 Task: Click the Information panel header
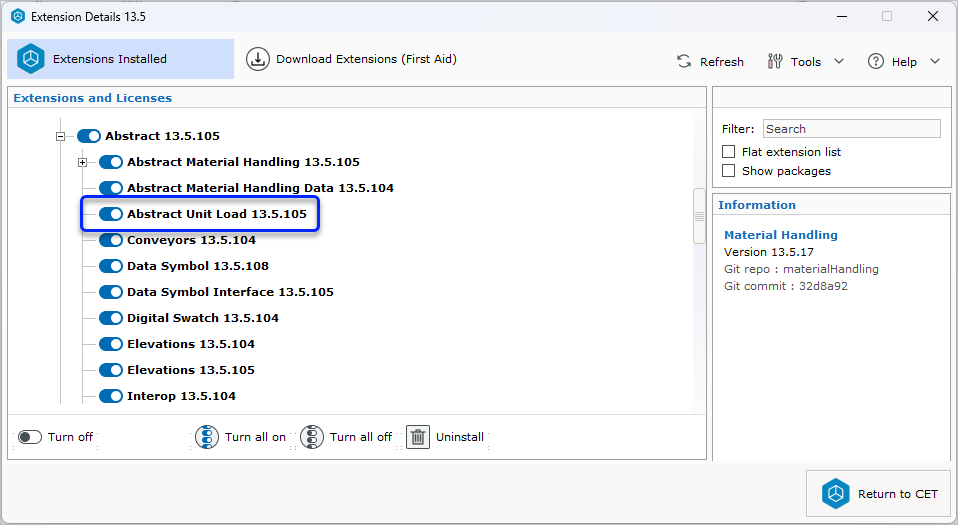(x=757, y=205)
